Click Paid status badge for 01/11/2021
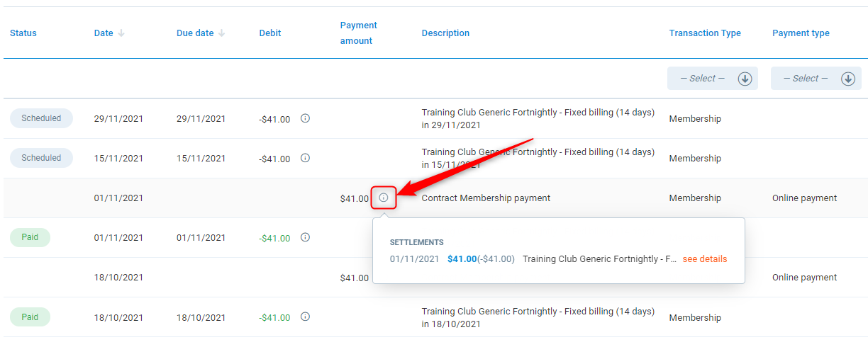This screenshot has height=347, width=868. tap(30, 237)
